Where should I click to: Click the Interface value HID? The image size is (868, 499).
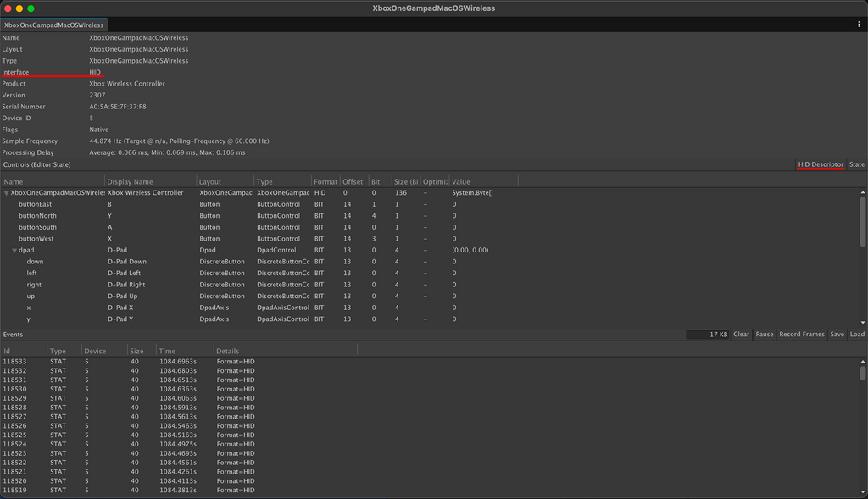point(95,73)
